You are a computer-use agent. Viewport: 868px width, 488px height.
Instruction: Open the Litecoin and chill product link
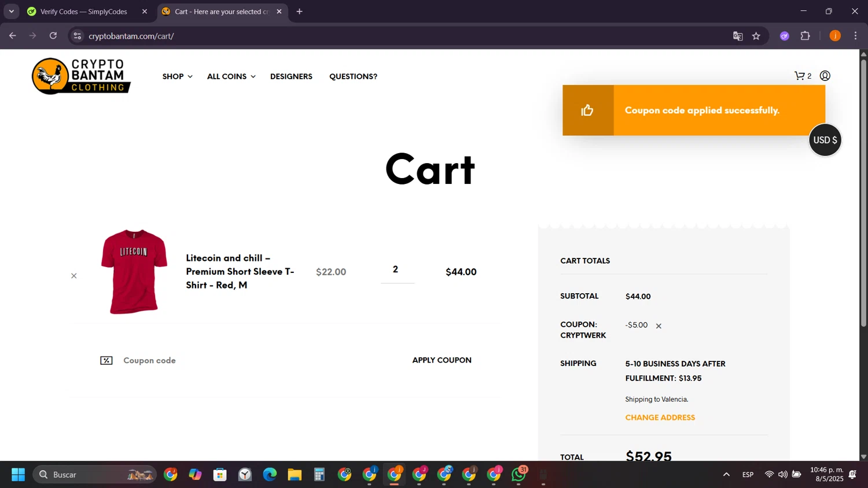tap(240, 271)
